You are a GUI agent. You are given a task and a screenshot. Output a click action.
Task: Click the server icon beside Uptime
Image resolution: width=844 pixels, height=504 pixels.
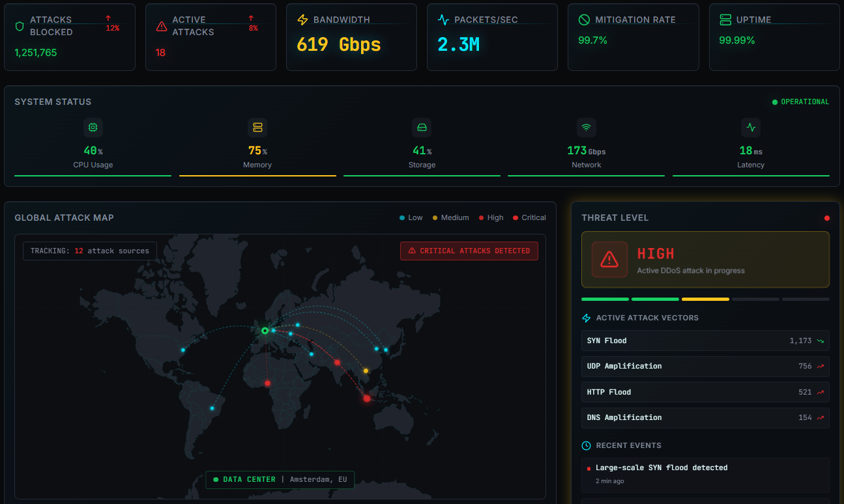725,20
